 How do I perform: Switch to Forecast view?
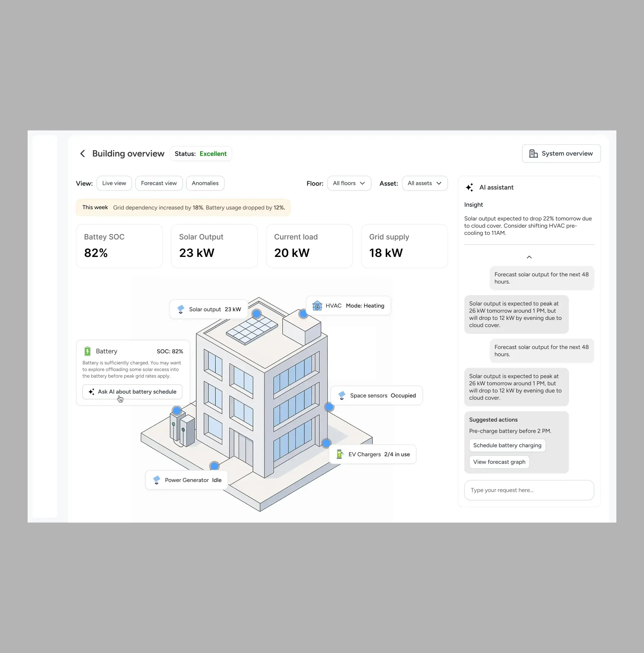click(x=159, y=183)
